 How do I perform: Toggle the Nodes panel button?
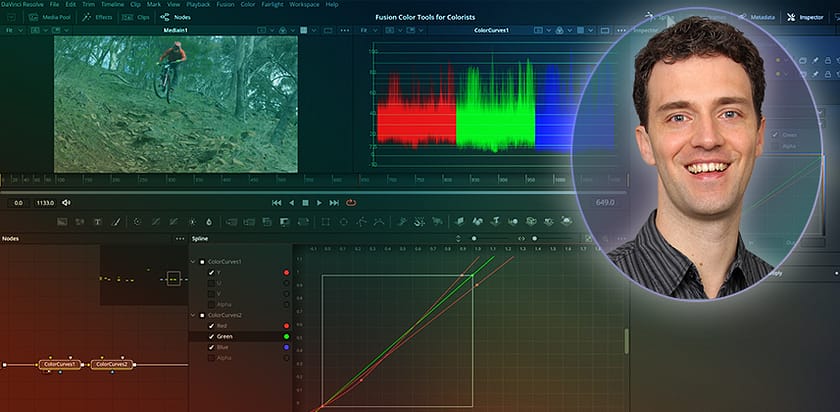[x=175, y=17]
